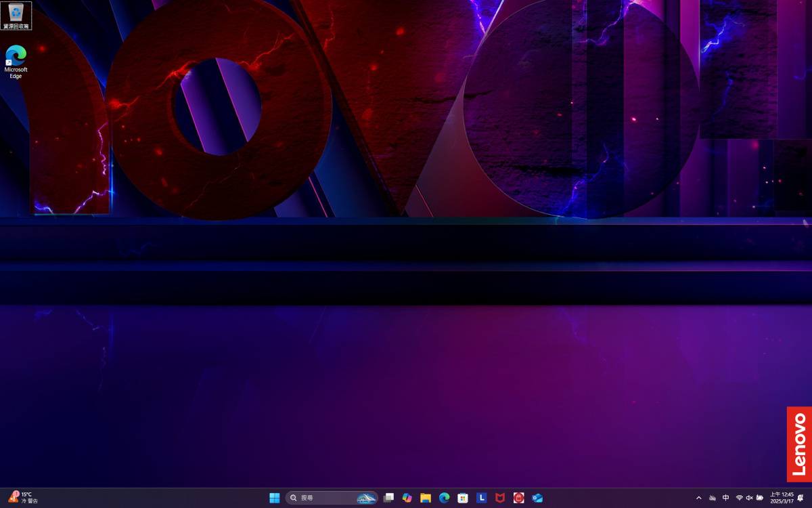The width and height of the screenshot is (812, 508).
Task: Launch Copilot from the taskbar
Action: [407, 498]
